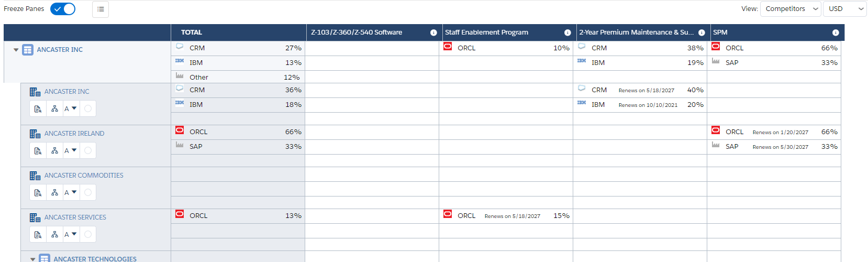868x262 pixels.
Task: Open the A dropdown under child ANCASTER INC
Action: [x=71, y=109]
